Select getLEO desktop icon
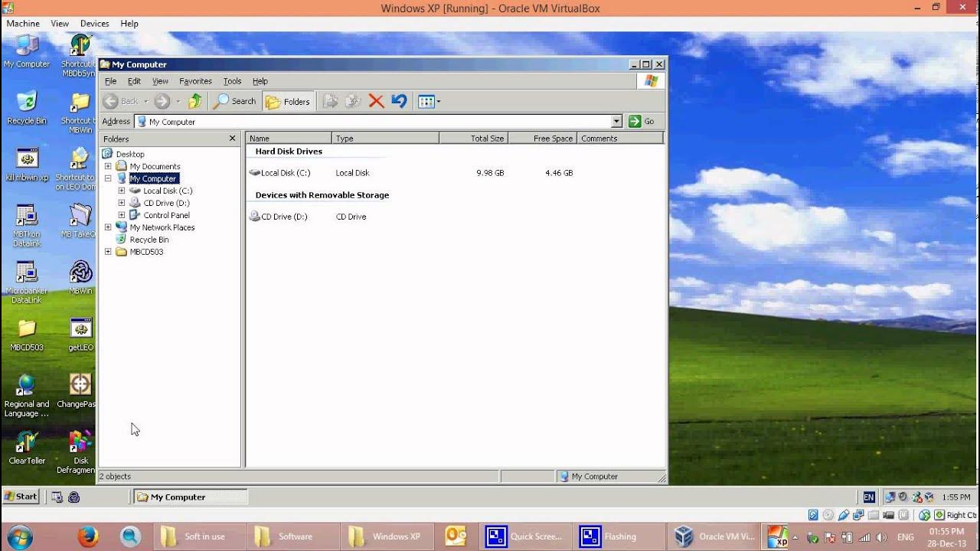Image resolution: width=980 pixels, height=551 pixels. 80,334
